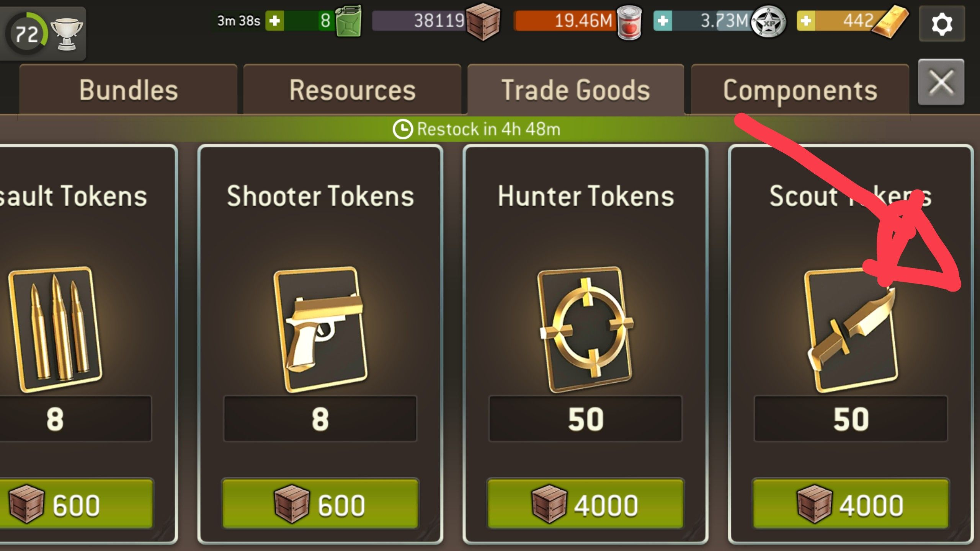The width and height of the screenshot is (980, 551).
Task: Select the Hunter Tokens crosshair card
Action: pos(585,329)
